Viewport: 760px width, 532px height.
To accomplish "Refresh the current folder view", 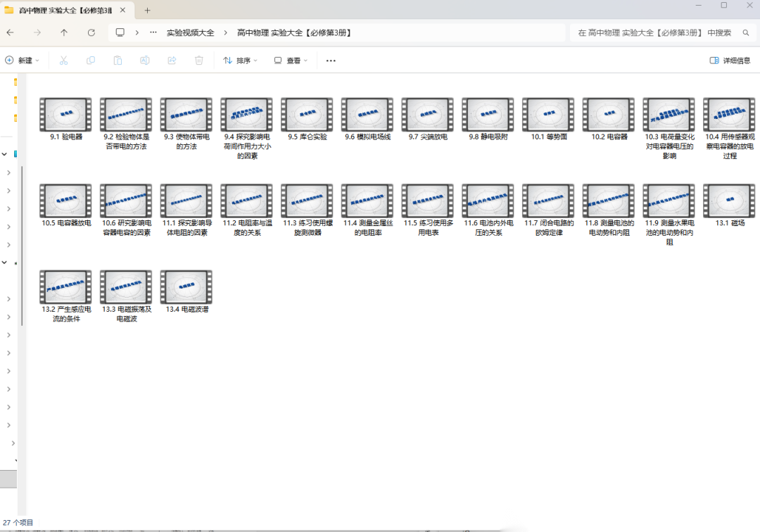I will point(91,33).
